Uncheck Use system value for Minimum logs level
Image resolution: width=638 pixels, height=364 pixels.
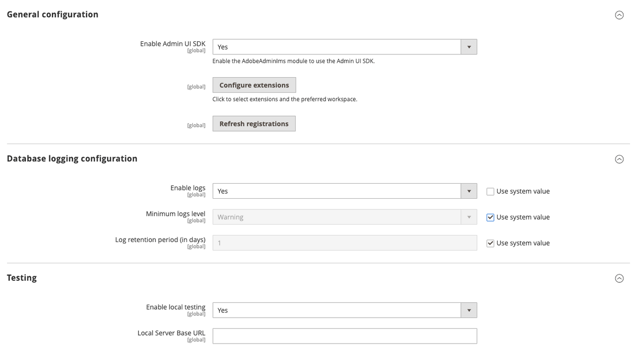(x=490, y=218)
